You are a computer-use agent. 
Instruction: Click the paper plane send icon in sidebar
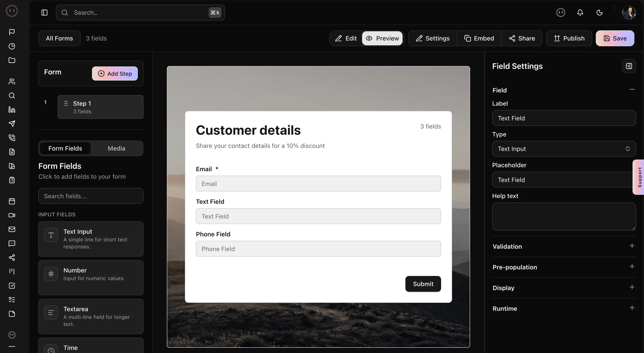(x=12, y=123)
